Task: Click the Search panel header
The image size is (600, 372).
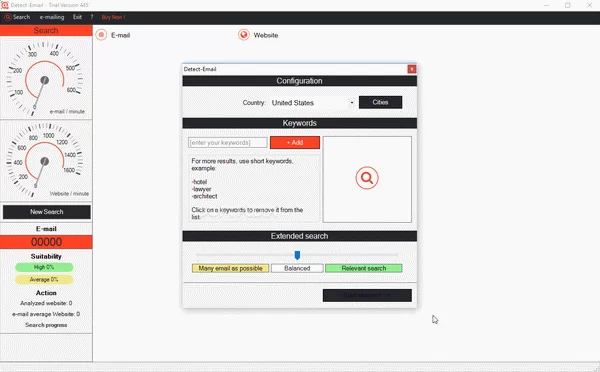Action: [x=46, y=31]
